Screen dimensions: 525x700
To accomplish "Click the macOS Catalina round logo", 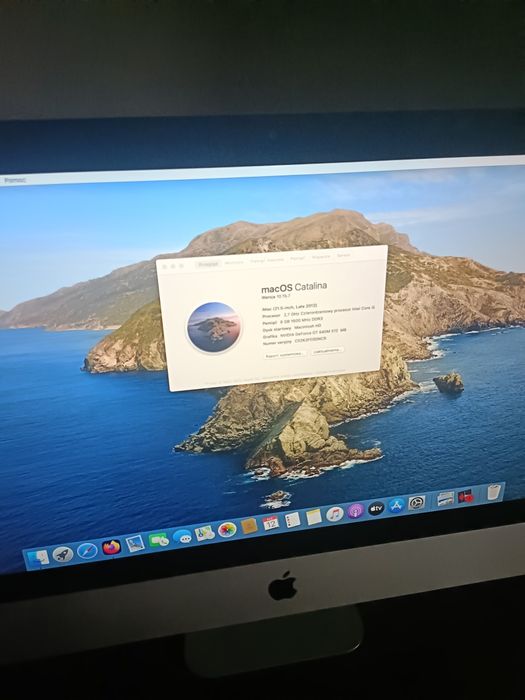I will tap(214, 327).
